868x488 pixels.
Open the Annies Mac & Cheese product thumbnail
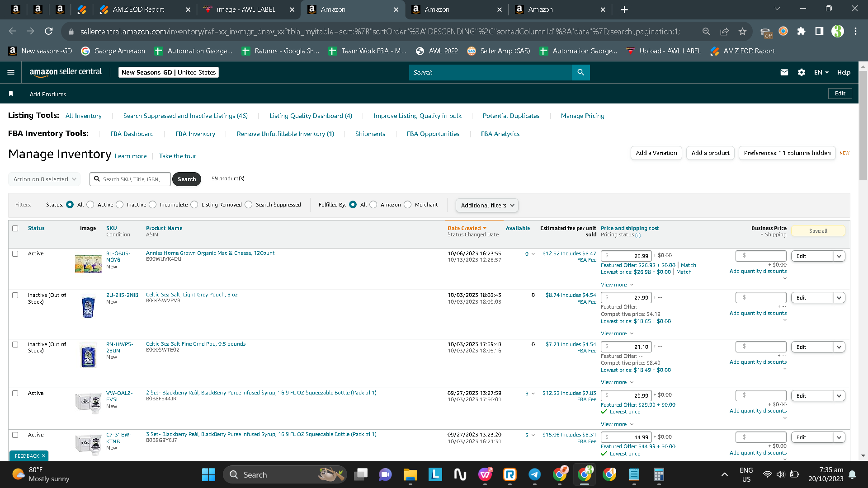(x=88, y=263)
